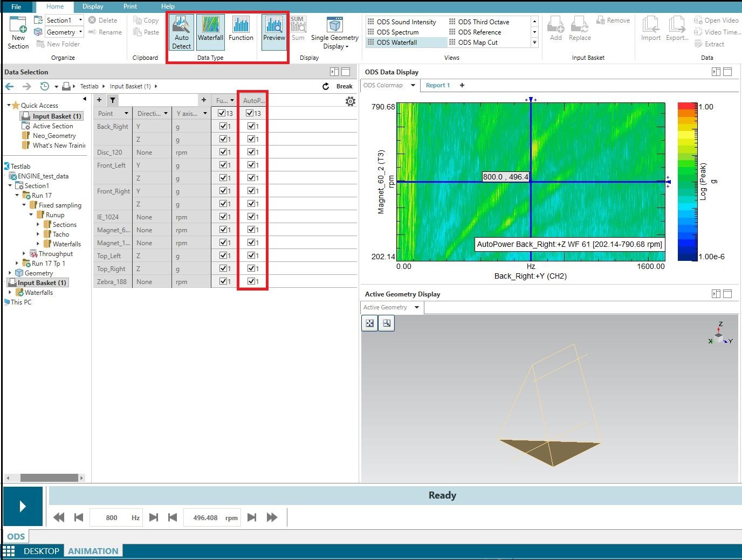Open the Section1 dropdown in ribbon

pyautogui.click(x=81, y=20)
